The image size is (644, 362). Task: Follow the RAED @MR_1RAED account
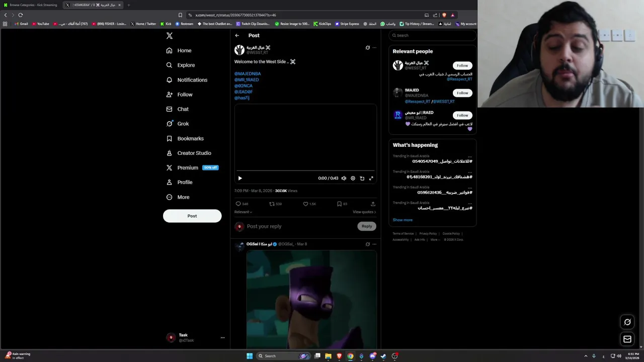coord(462,115)
